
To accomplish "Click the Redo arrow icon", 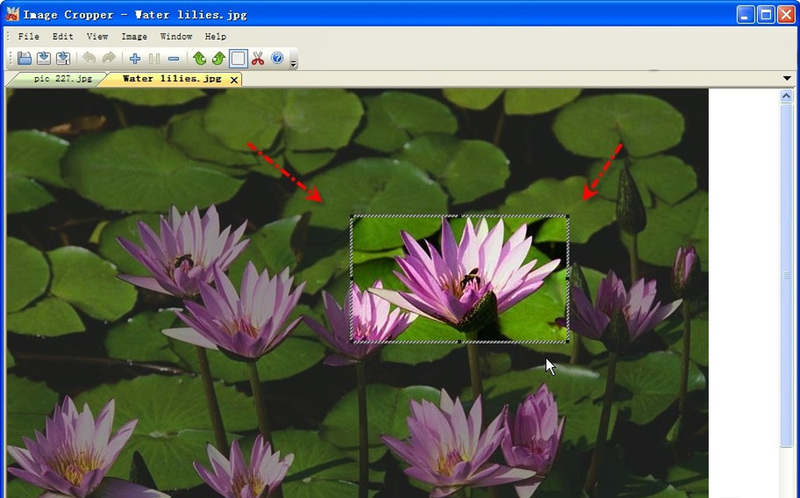I will 109,58.
